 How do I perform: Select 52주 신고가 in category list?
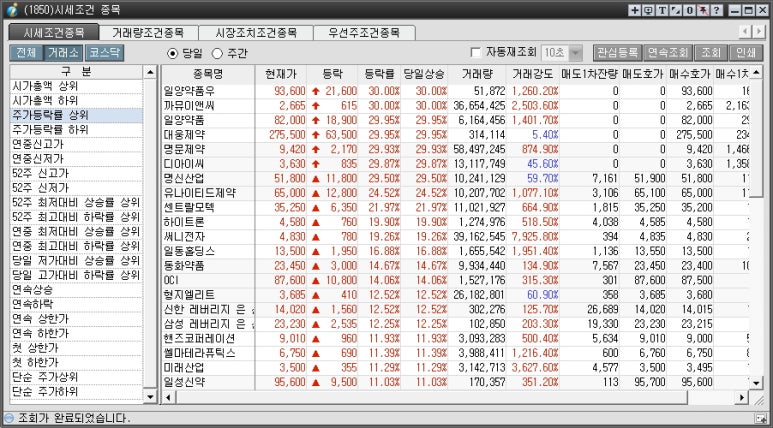click(76, 174)
